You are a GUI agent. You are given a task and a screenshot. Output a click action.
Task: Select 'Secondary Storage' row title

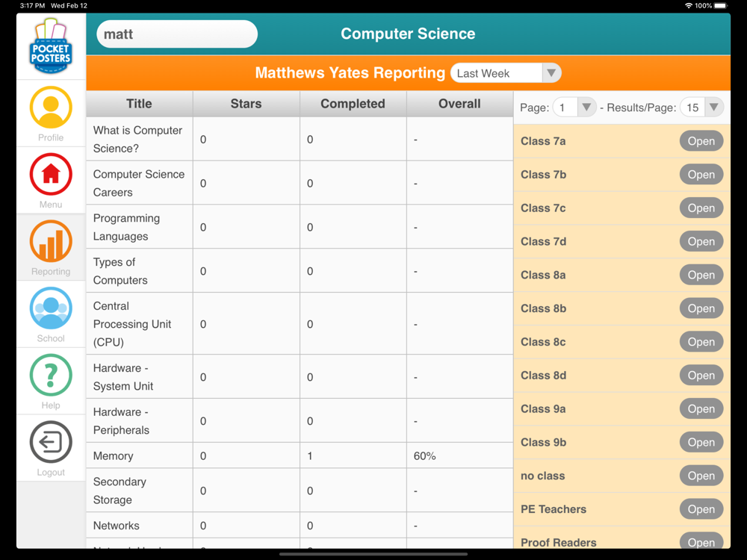click(120, 491)
